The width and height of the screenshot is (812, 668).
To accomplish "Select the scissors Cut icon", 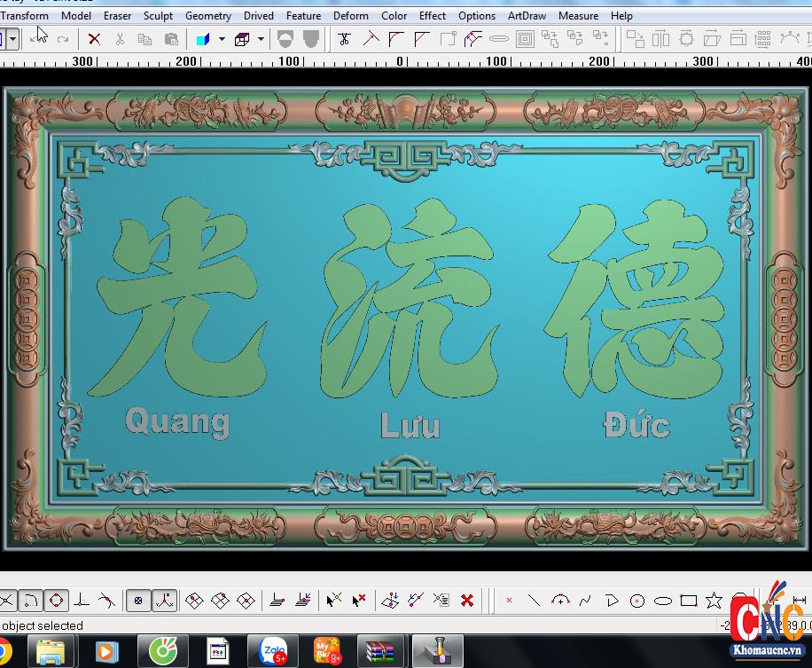I will pos(120,39).
